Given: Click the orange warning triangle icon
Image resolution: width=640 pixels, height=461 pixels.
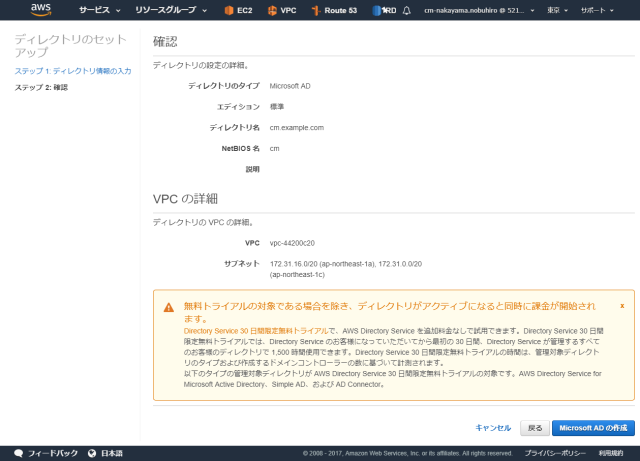Looking at the screenshot, I should [x=169, y=307].
